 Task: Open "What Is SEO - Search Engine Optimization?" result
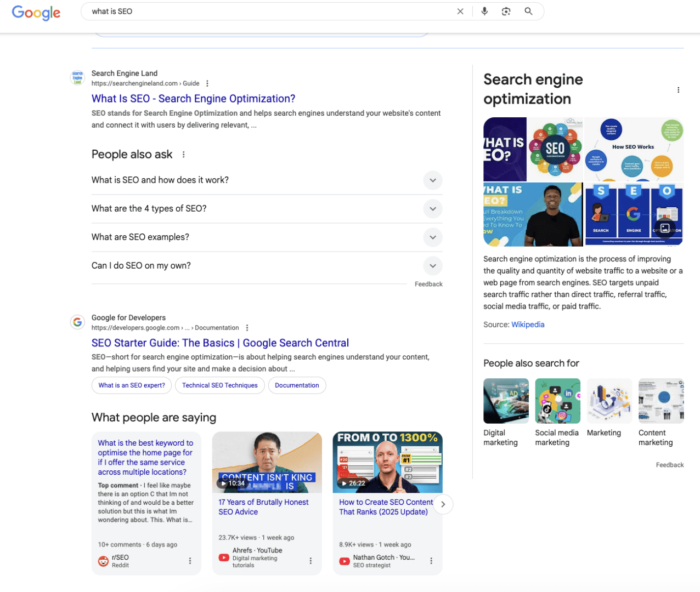click(x=193, y=99)
